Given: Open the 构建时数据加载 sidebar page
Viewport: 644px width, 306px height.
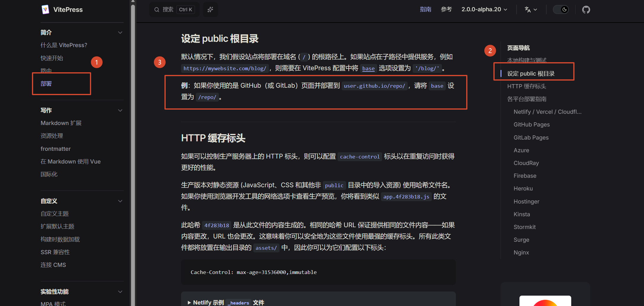Looking at the screenshot, I should tap(60, 239).
